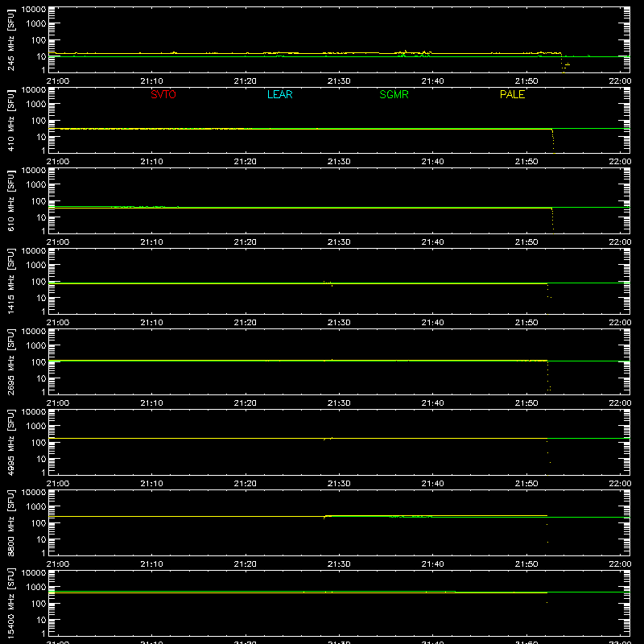Image resolution: width=644 pixels, height=644 pixels.
Task: Click the red SVTO station label
Action: tap(163, 94)
